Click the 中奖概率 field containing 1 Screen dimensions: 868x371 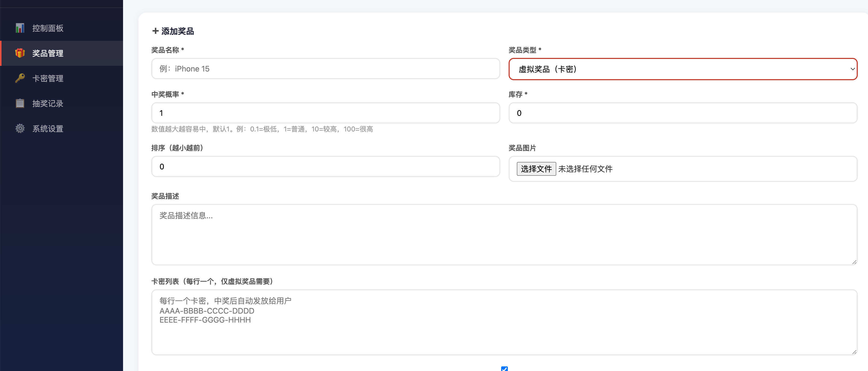[326, 113]
